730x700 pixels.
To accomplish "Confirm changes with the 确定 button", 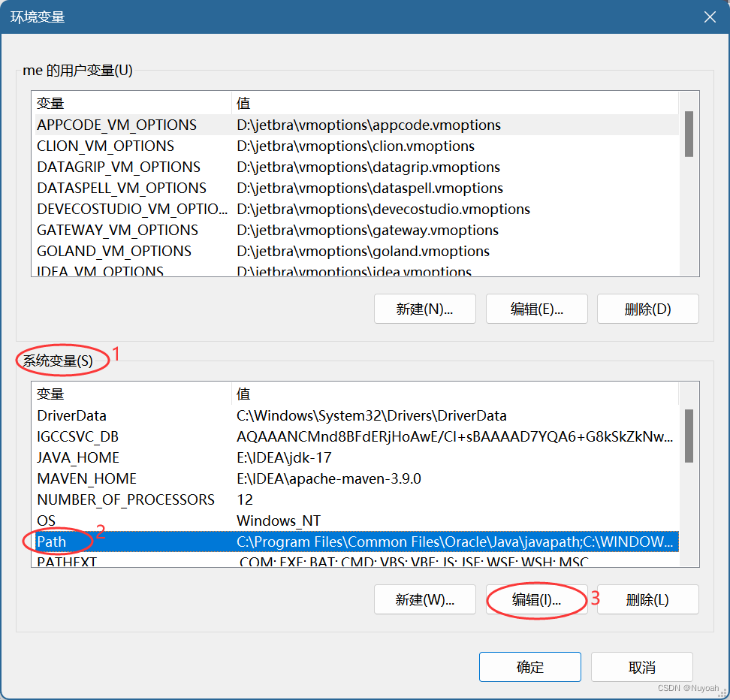I will [529, 666].
